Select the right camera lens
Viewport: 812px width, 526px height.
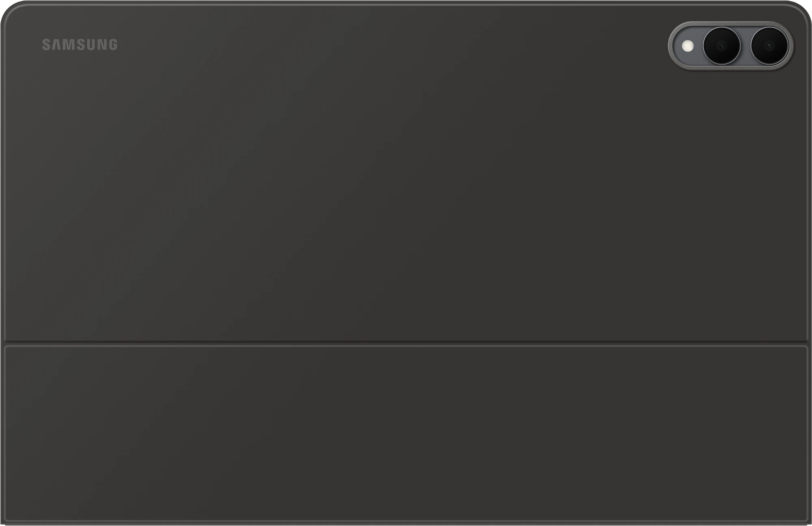769,46
